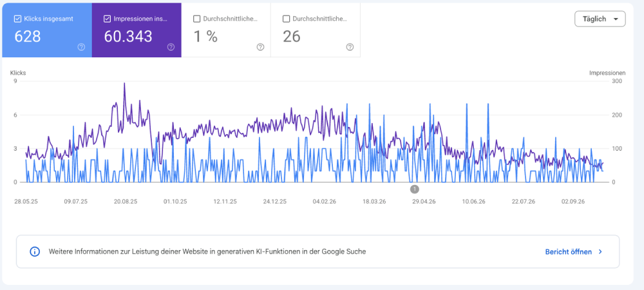Enable the fourth card's Durchschnittliche checkbox (26)
644x290 pixels.
[287, 19]
